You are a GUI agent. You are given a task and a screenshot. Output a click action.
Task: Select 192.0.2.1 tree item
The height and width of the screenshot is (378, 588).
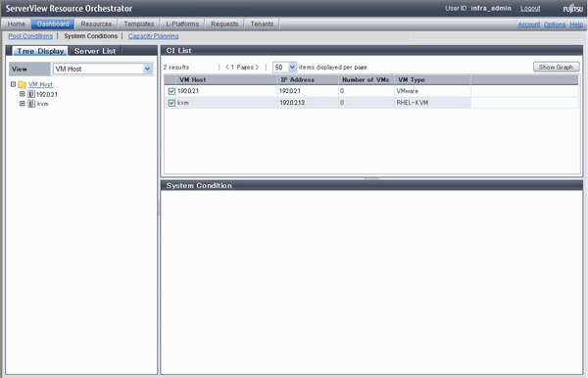[x=47, y=94]
